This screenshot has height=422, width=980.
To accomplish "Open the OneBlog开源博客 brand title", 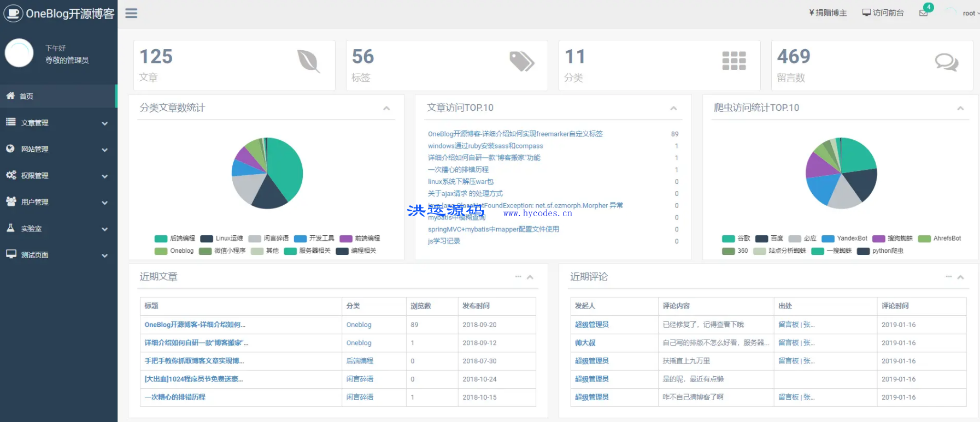I will (x=70, y=14).
